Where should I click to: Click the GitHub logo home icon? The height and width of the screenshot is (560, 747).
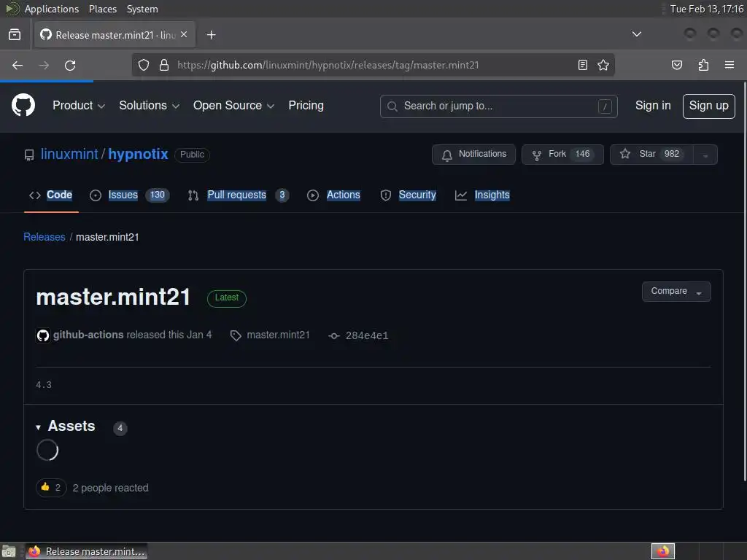[x=23, y=105]
